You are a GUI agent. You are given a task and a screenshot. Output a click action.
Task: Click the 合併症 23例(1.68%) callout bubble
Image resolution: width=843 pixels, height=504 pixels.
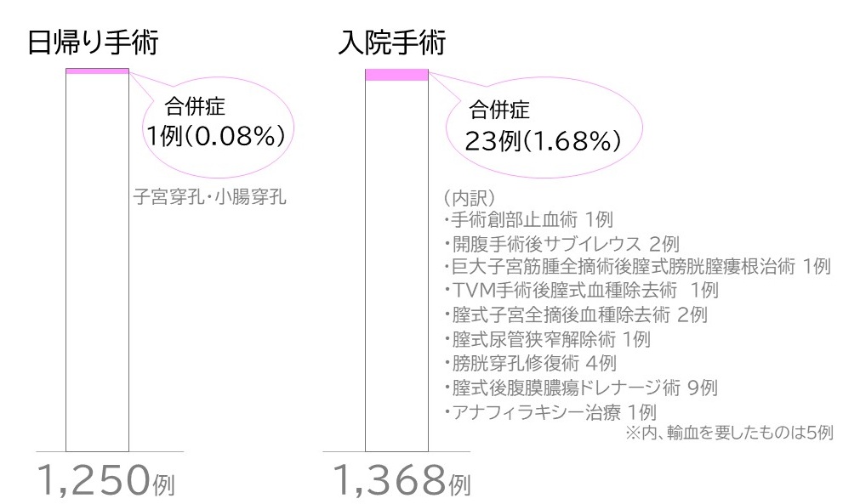544,130
